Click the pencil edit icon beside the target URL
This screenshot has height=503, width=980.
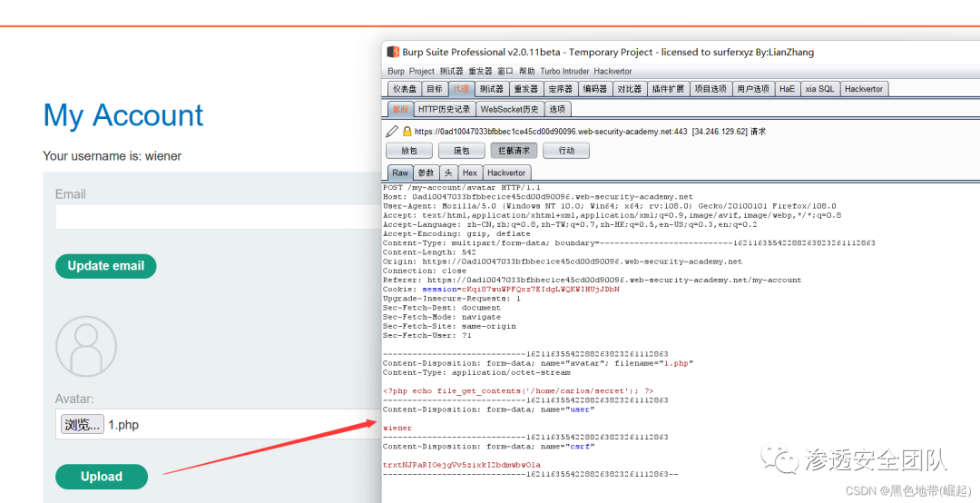392,132
